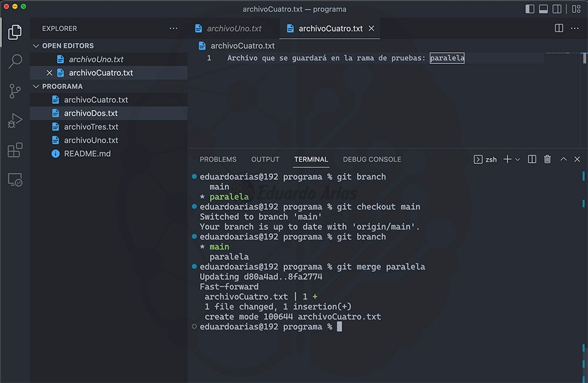Collapse the OPEN EDITORS section
The image size is (588, 383).
tap(36, 46)
